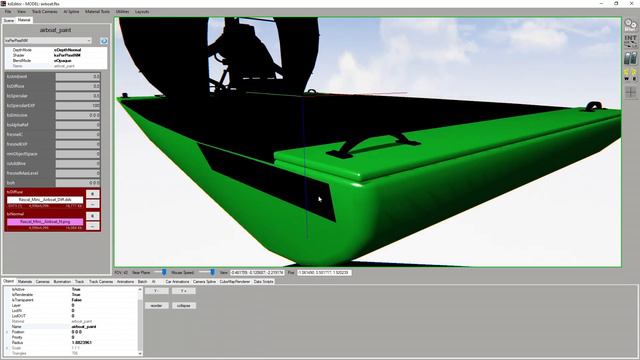The height and width of the screenshot is (360, 640).
Task: Click the INT toggle icon
Action: [x=630, y=41]
